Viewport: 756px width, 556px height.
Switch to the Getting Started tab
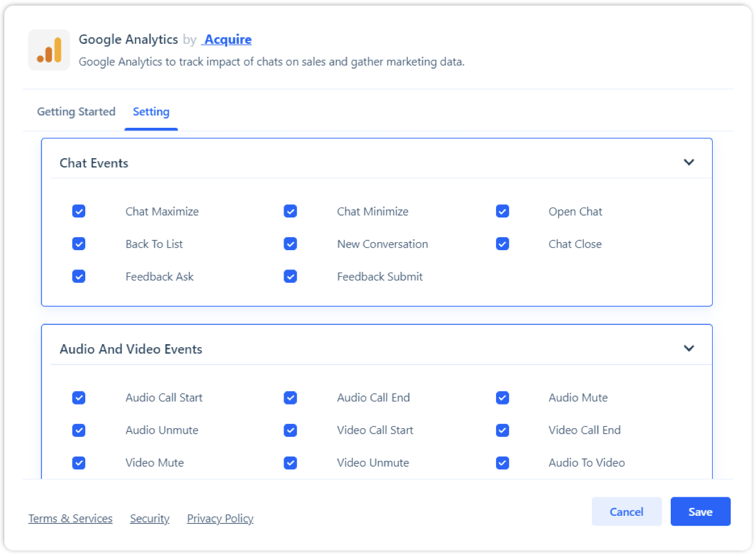(x=76, y=112)
